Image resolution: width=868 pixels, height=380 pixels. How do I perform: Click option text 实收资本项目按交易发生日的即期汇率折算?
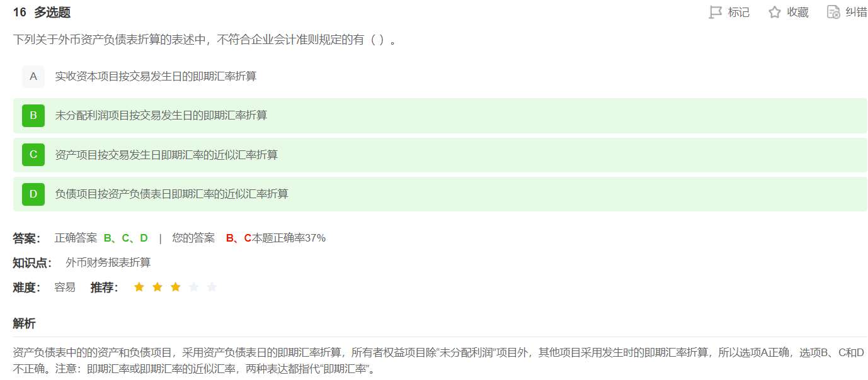[x=156, y=77]
